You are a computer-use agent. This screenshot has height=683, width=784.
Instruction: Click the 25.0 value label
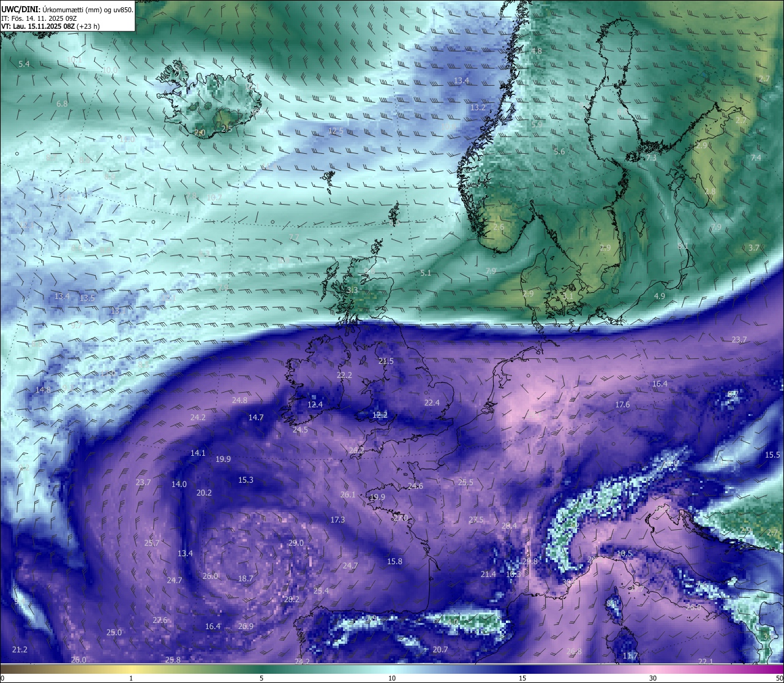(114, 633)
